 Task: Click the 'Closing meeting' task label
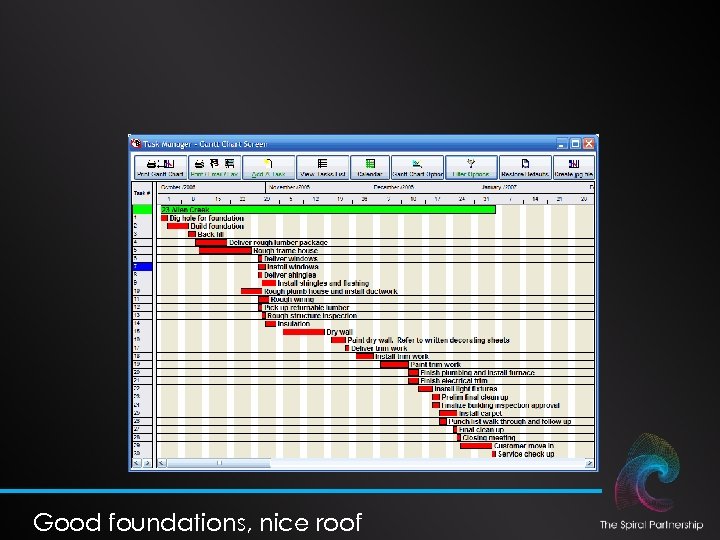pyautogui.click(x=489, y=438)
